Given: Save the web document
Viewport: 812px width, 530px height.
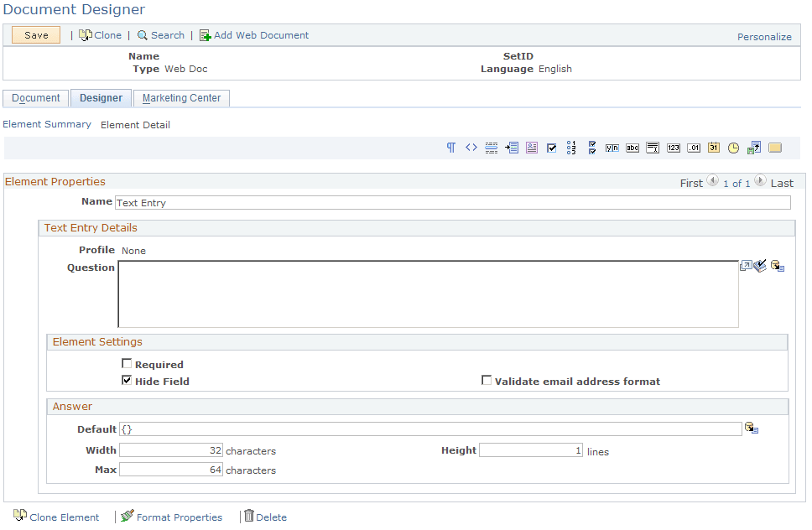Looking at the screenshot, I should pos(34,34).
